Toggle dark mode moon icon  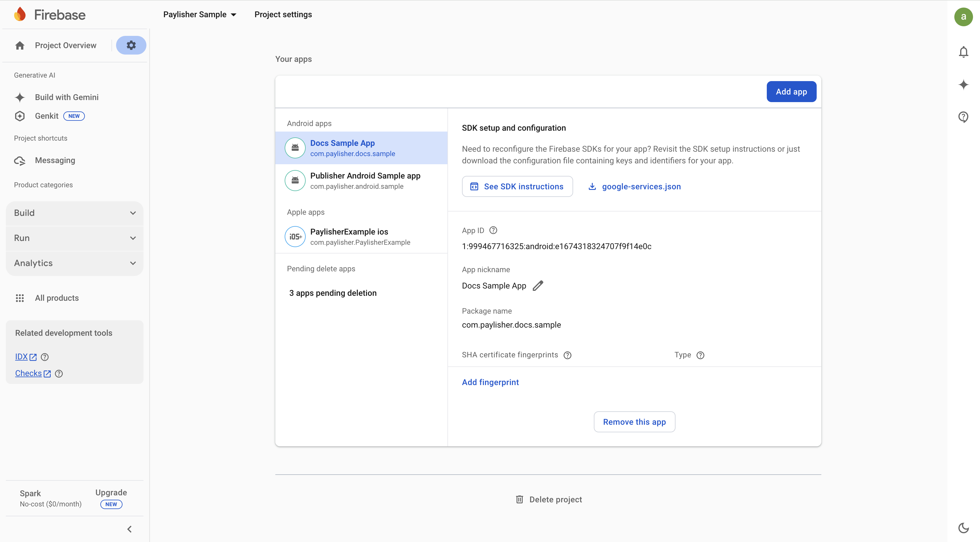click(963, 527)
